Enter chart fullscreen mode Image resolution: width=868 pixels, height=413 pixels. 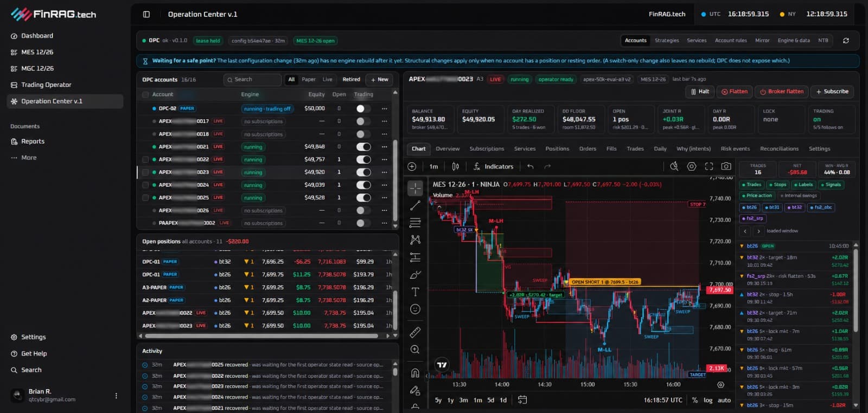click(709, 166)
